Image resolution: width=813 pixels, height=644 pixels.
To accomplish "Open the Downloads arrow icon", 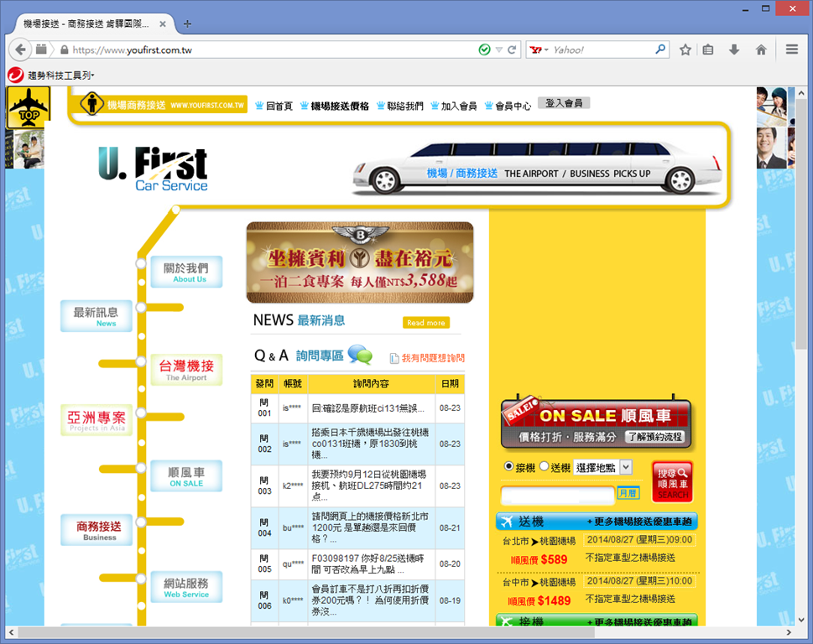I will pos(733,49).
